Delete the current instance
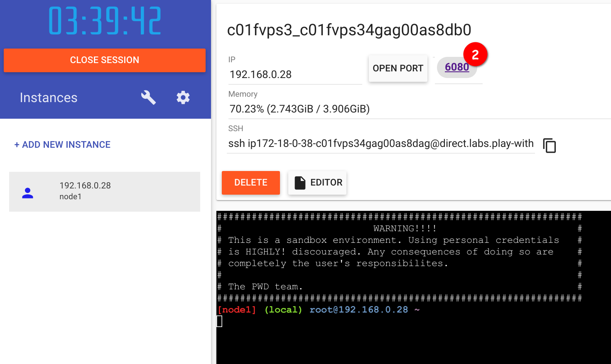 tap(250, 183)
